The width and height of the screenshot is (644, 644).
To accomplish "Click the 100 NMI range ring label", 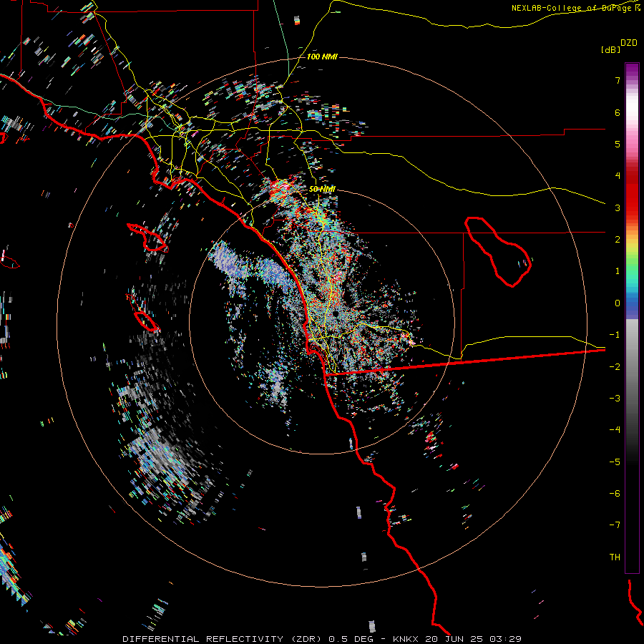I will [x=322, y=57].
